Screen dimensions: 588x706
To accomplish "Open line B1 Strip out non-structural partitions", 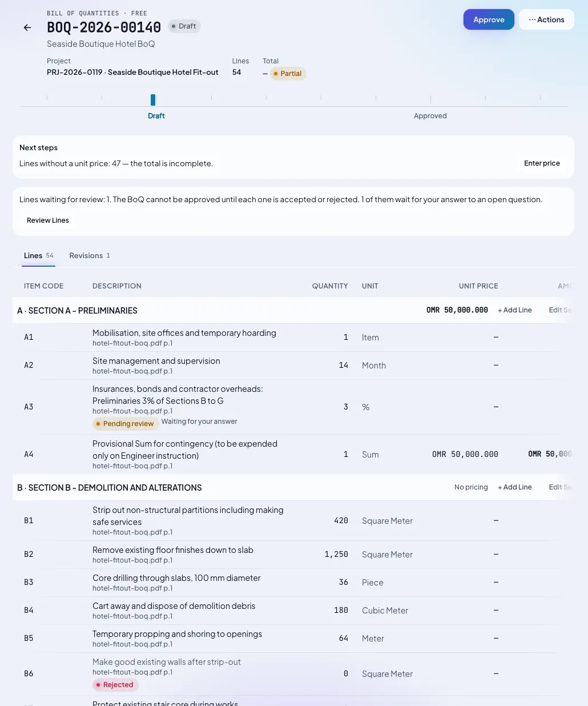I will coord(188,516).
